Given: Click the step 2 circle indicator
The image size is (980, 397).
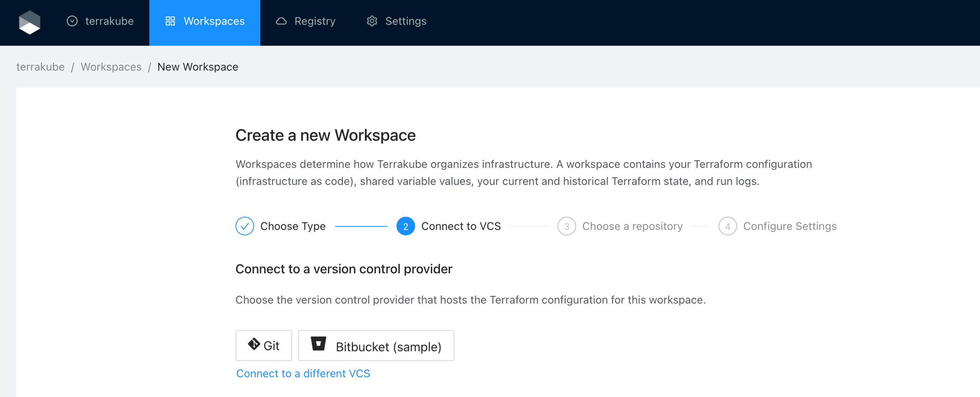Looking at the screenshot, I should point(405,226).
